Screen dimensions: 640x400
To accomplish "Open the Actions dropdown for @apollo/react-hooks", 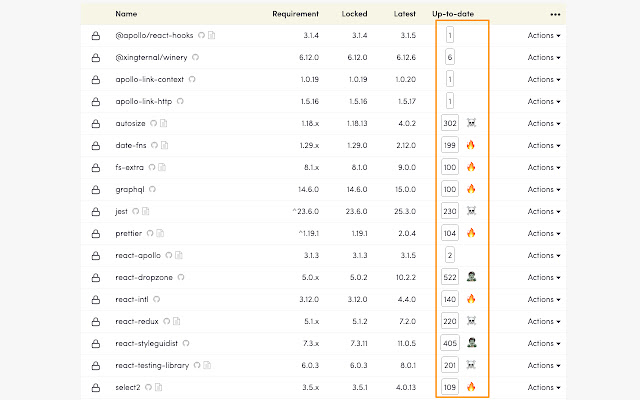I will (x=544, y=36).
